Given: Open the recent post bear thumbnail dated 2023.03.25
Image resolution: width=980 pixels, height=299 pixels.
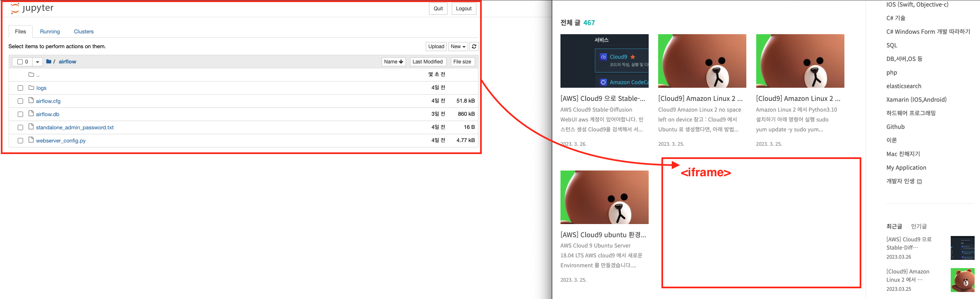Looking at the screenshot, I should [963, 280].
